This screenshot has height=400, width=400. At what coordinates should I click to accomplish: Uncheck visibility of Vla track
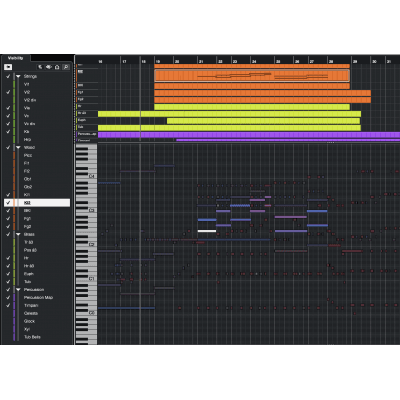coord(8,108)
